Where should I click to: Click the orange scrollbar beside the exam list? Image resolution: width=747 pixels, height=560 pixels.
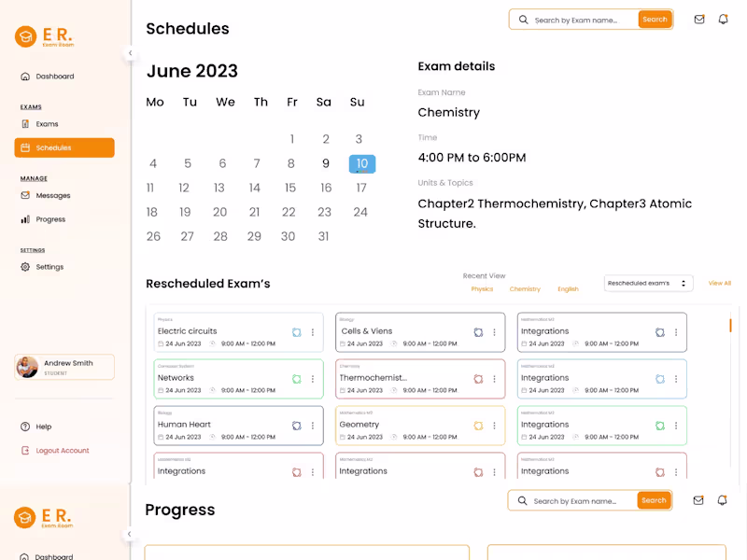tap(730, 325)
